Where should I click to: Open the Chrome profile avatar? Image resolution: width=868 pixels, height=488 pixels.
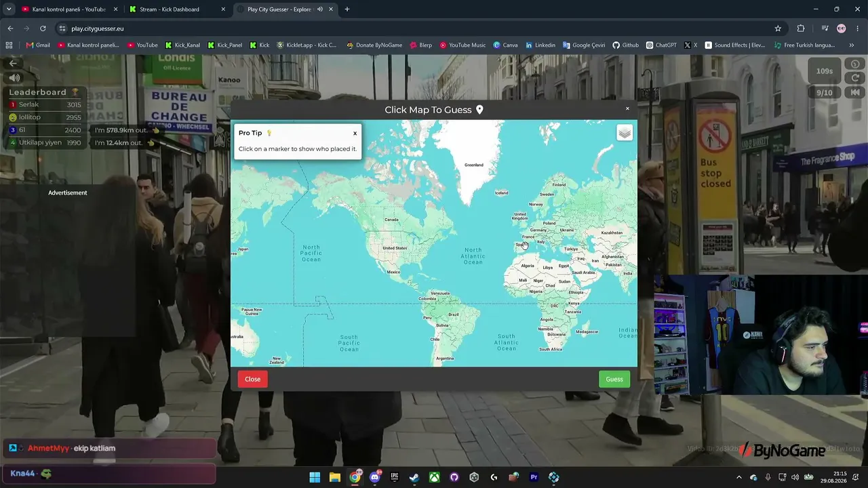pos(842,28)
